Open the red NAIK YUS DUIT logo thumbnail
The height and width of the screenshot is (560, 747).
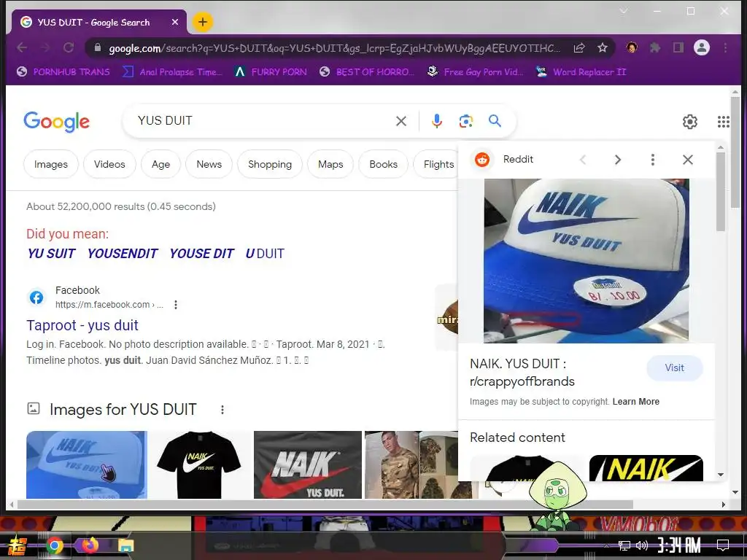click(308, 464)
